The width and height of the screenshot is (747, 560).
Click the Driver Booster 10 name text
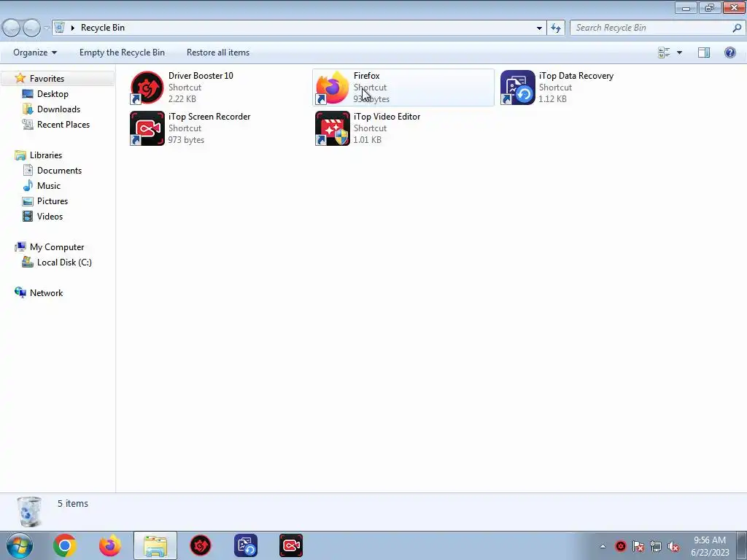tap(201, 76)
